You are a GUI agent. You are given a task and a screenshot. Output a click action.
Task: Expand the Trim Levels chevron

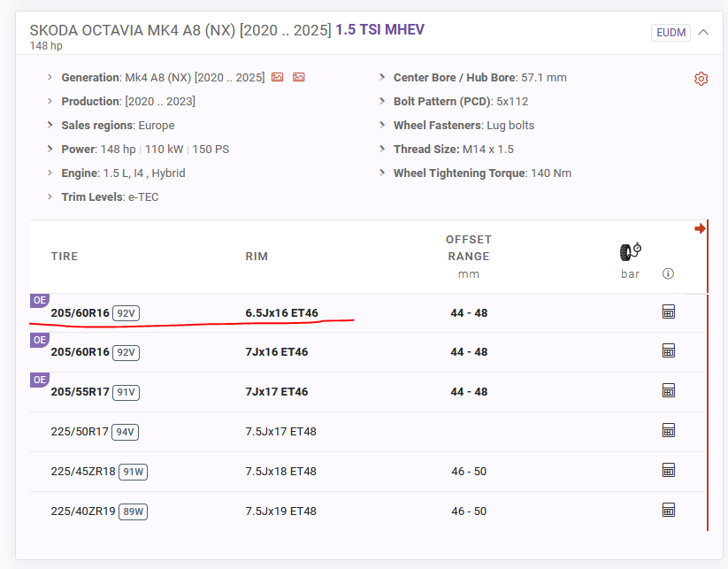(50, 196)
